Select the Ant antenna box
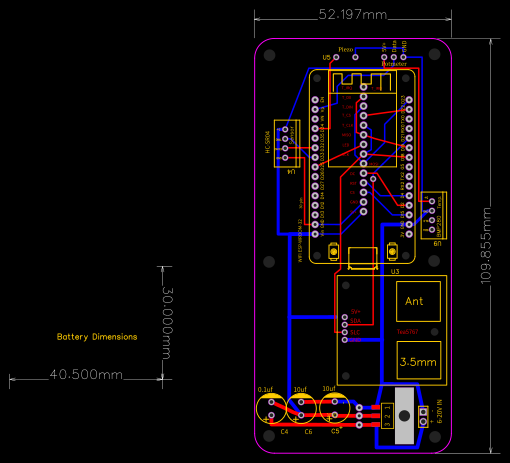Screen dimensions: 510x463 (419, 302)
